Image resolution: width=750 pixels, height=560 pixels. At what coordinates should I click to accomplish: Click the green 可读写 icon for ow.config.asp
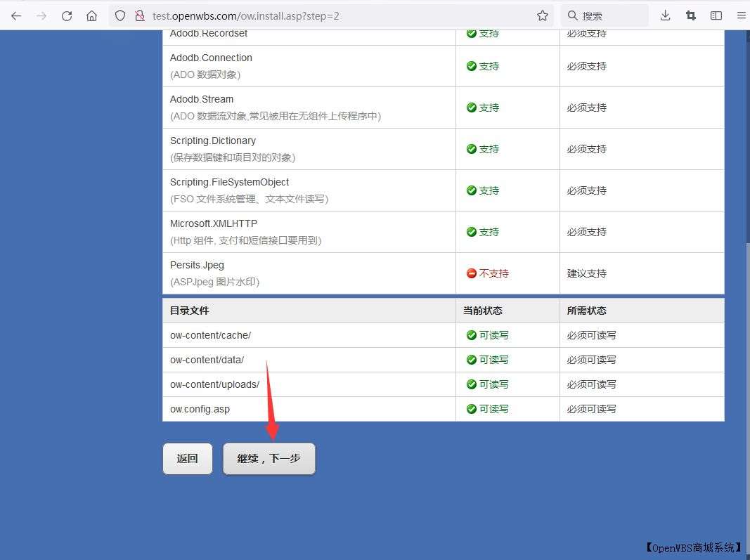click(x=470, y=409)
